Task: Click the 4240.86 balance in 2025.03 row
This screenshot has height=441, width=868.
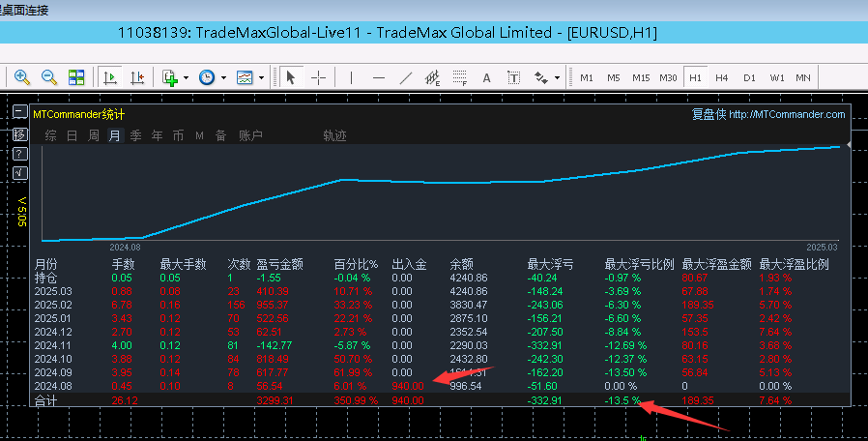Action: (469, 291)
